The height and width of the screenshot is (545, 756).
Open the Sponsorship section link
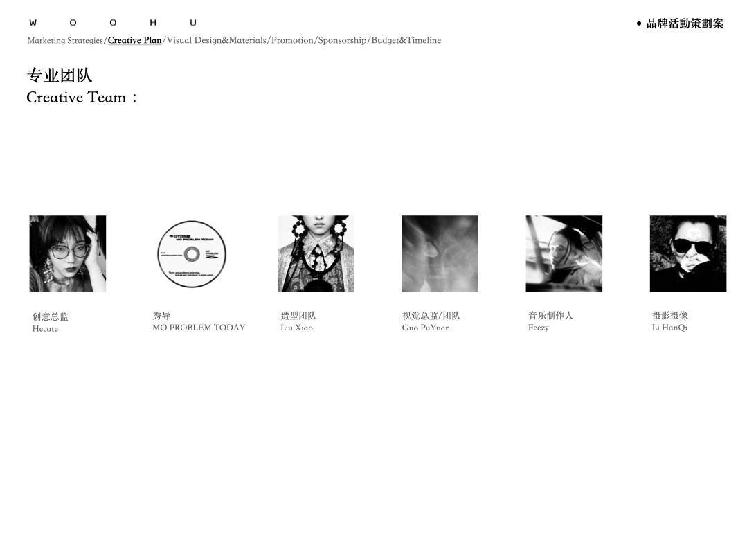point(342,41)
